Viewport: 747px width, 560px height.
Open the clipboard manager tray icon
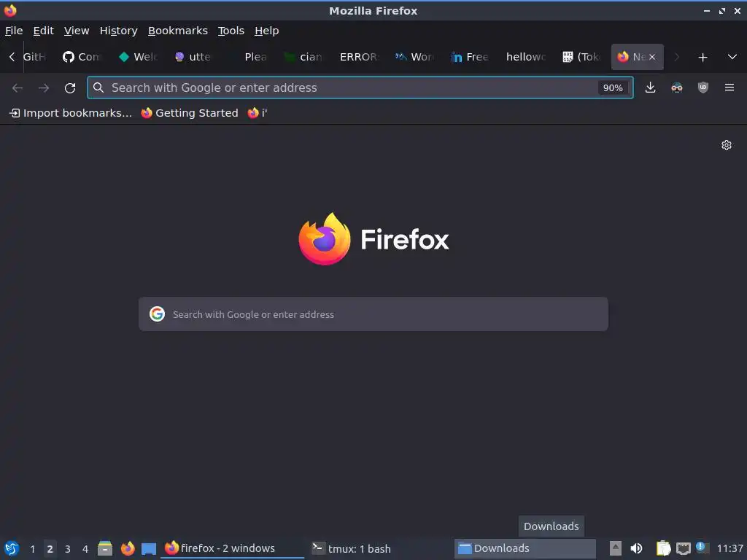coord(663,548)
